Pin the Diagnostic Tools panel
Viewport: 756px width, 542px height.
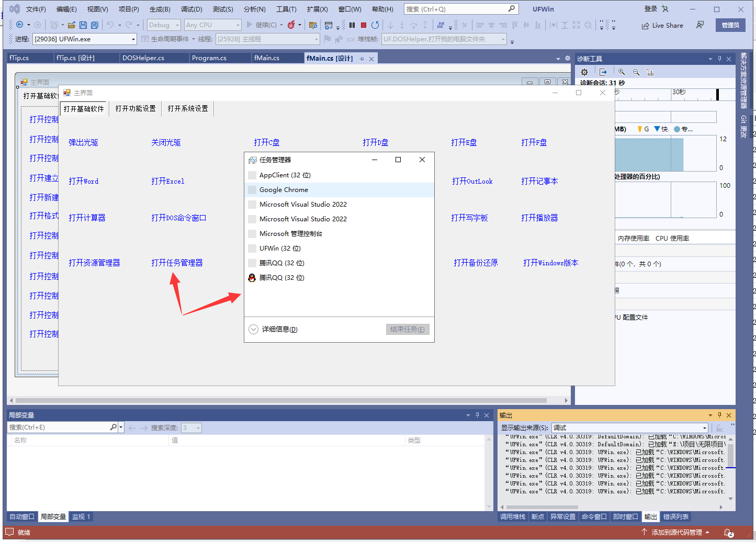click(719, 59)
